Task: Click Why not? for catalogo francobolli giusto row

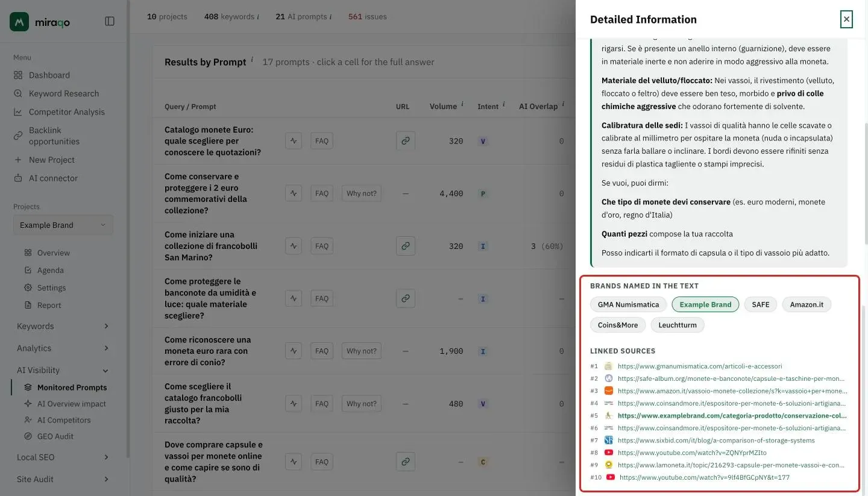Action: [362, 404]
